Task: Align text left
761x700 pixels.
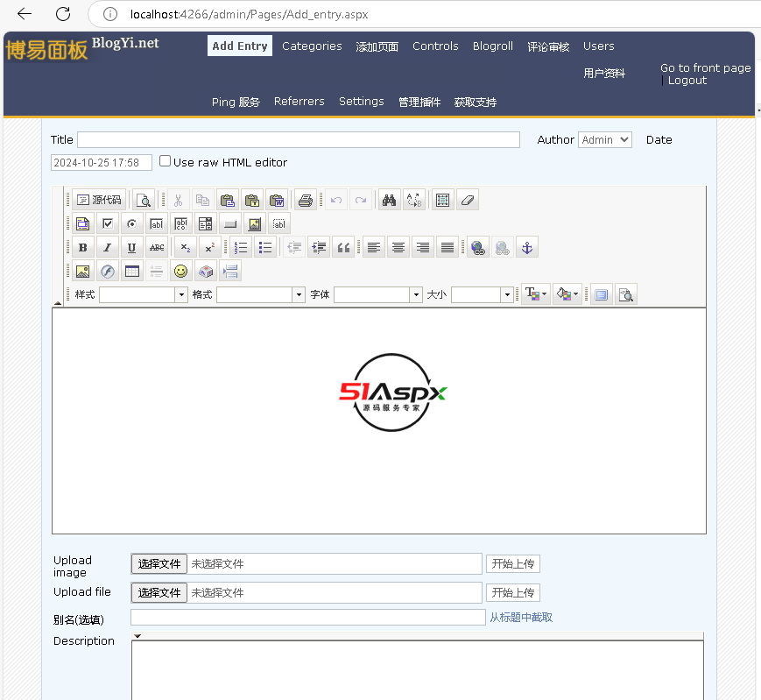Action: point(374,248)
